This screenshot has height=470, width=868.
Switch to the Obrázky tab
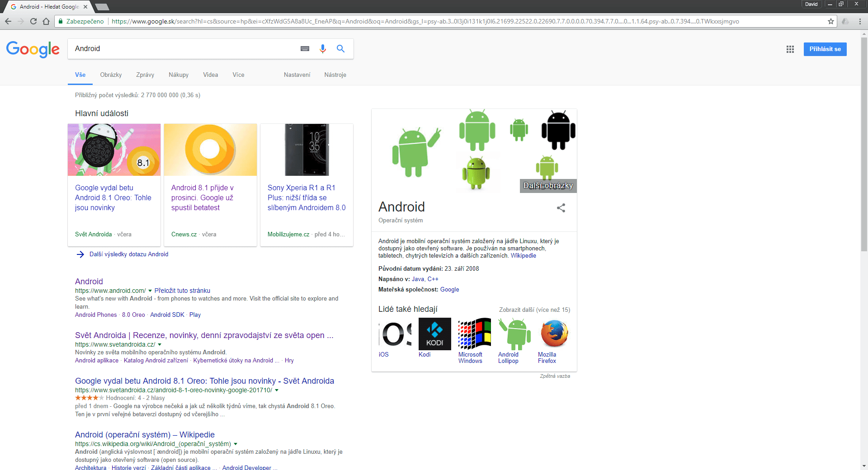point(111,75)
